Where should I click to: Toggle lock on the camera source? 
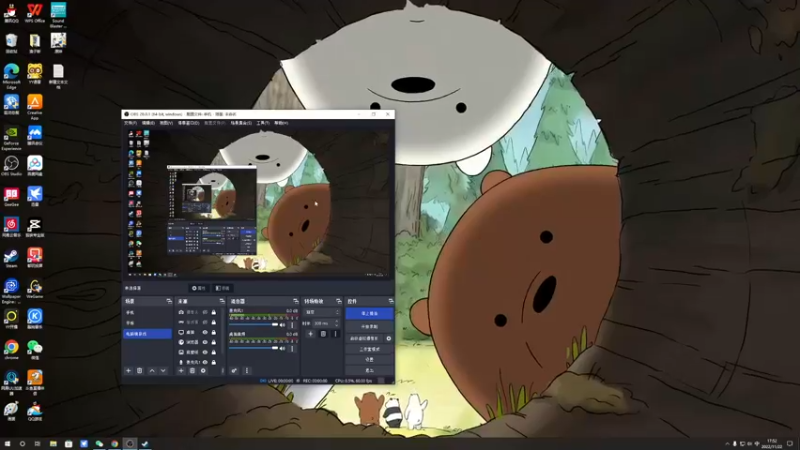point(214,312)
